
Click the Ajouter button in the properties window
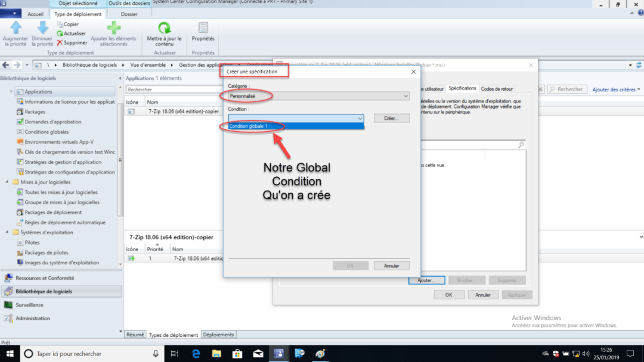click(427, 280)
